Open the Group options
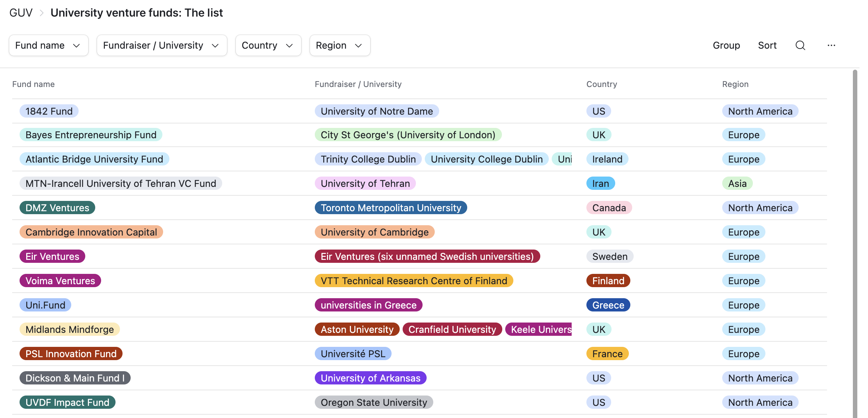The image size is (868, 418). point(726,45)
